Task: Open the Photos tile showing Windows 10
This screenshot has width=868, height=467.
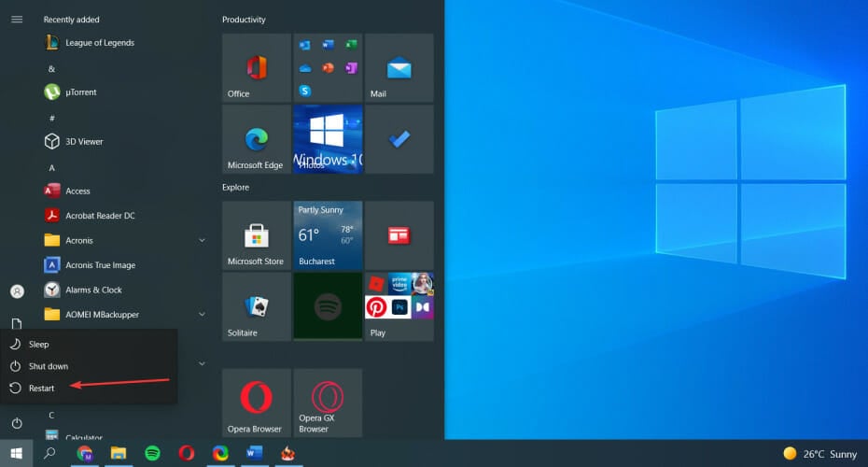Action: pyautogui.click(x=328, y=139)
